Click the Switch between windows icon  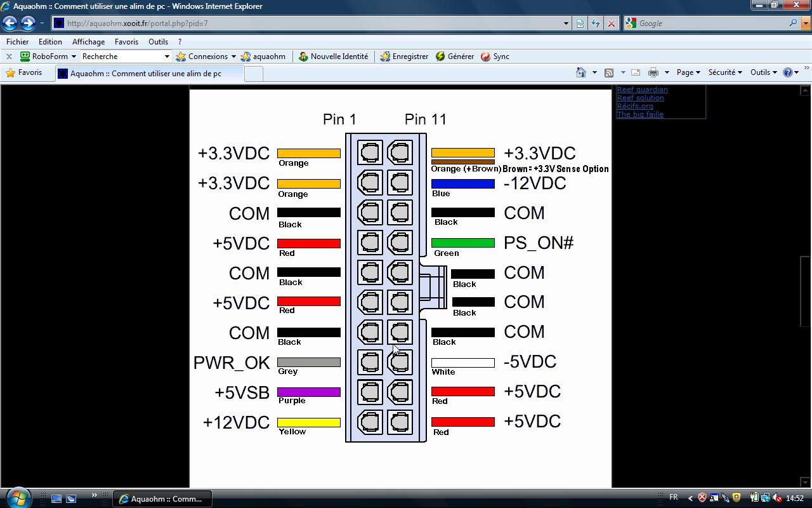(x=71, y=499)
